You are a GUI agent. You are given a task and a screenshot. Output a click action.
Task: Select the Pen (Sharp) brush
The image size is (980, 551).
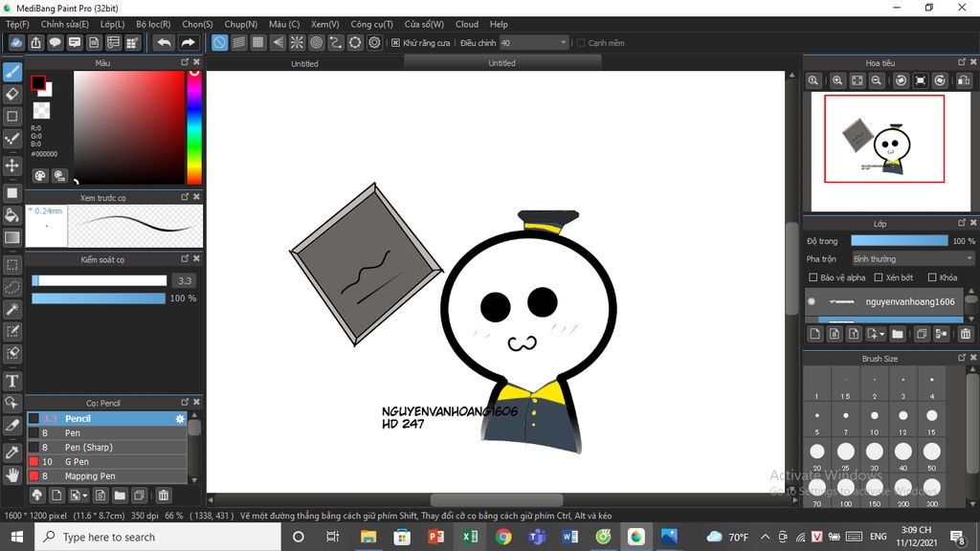click(x=107, y=448)
